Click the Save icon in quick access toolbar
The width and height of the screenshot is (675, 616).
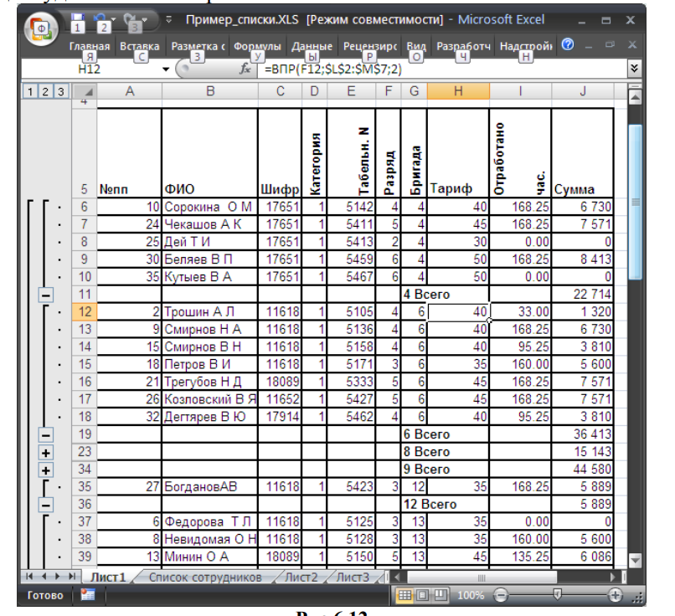pos(80,18)
